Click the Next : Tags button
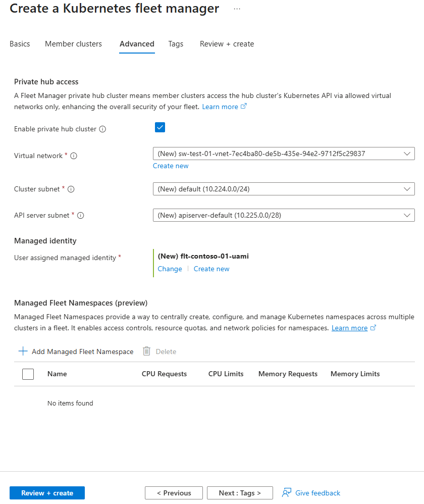424x504 pixels. click(240, 493)
